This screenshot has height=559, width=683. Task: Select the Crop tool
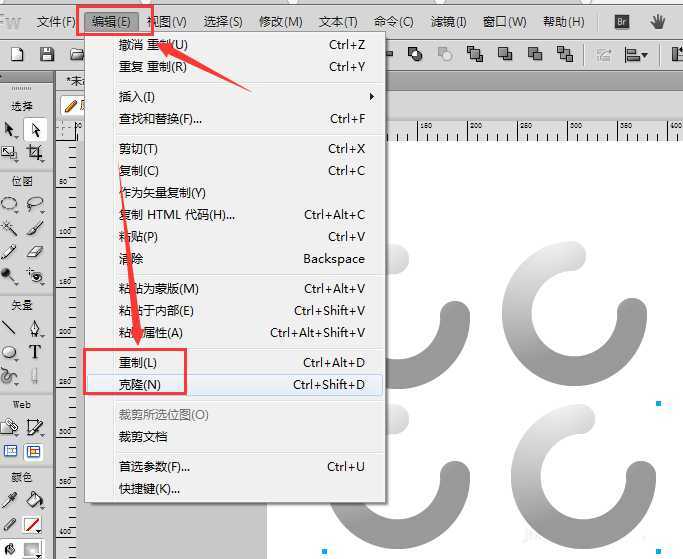(x=35, y=152)
